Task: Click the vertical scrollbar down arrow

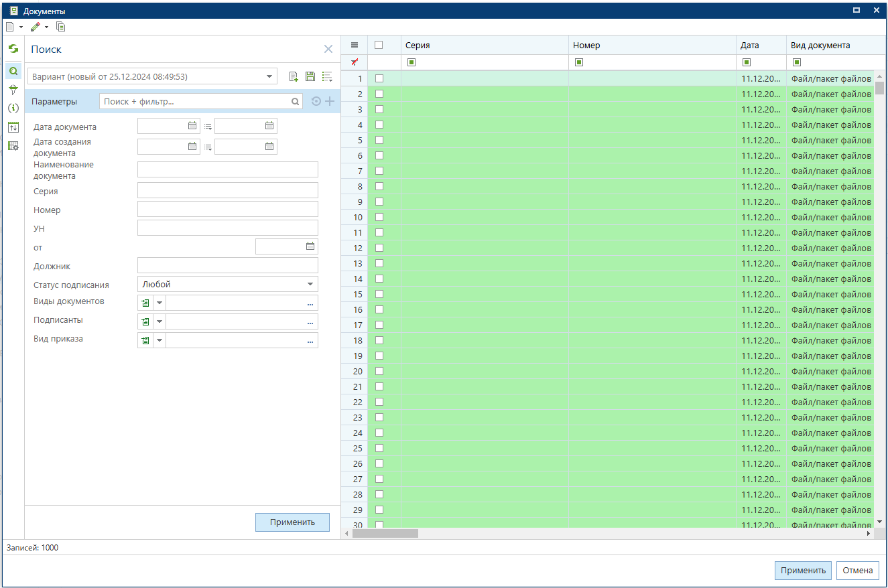Action: 879,521
